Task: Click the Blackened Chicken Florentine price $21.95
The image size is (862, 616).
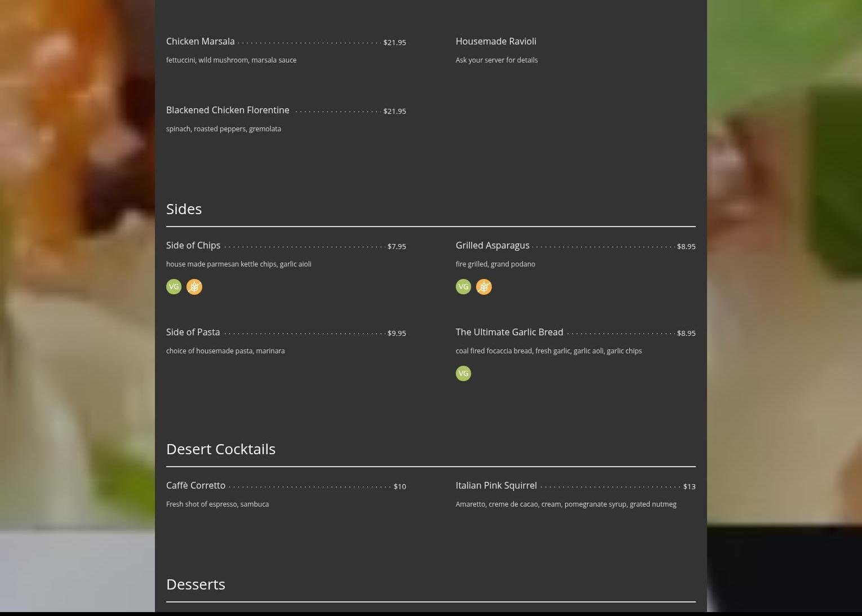Action: [x=394, y=111]
